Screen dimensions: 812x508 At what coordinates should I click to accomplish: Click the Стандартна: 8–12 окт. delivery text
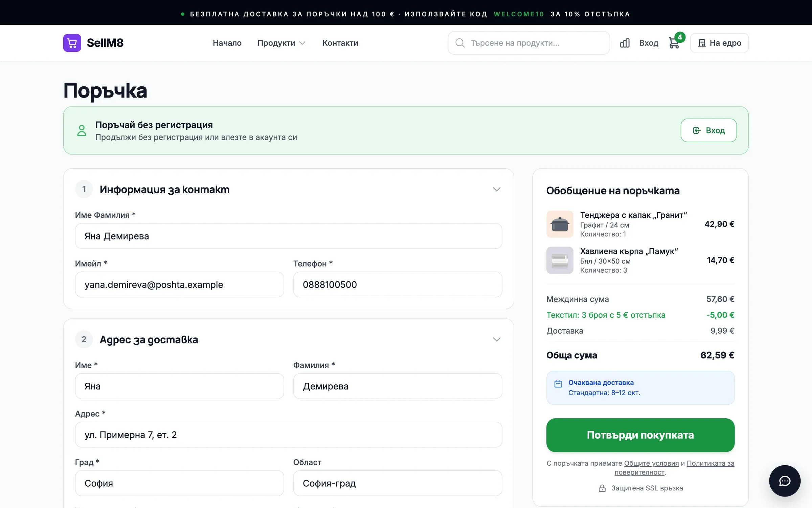604,393
